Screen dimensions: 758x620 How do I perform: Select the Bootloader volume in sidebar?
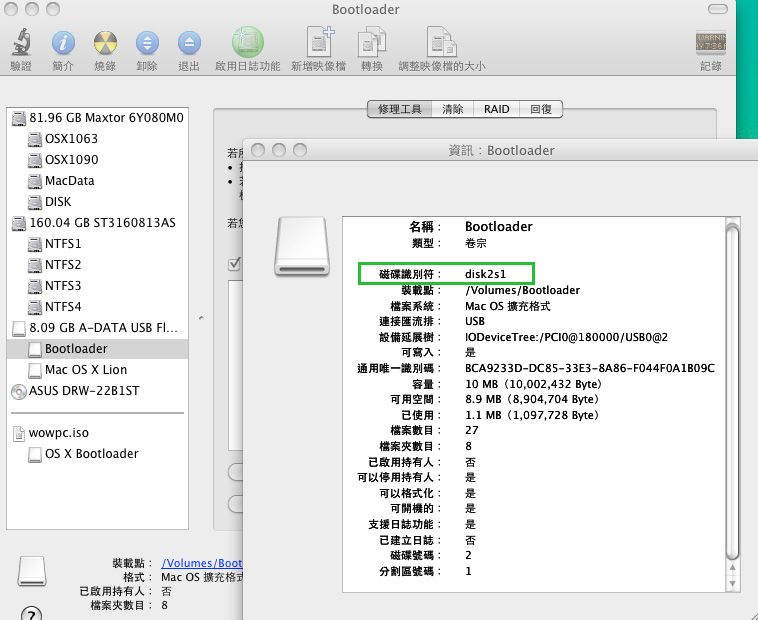point(97,349)
